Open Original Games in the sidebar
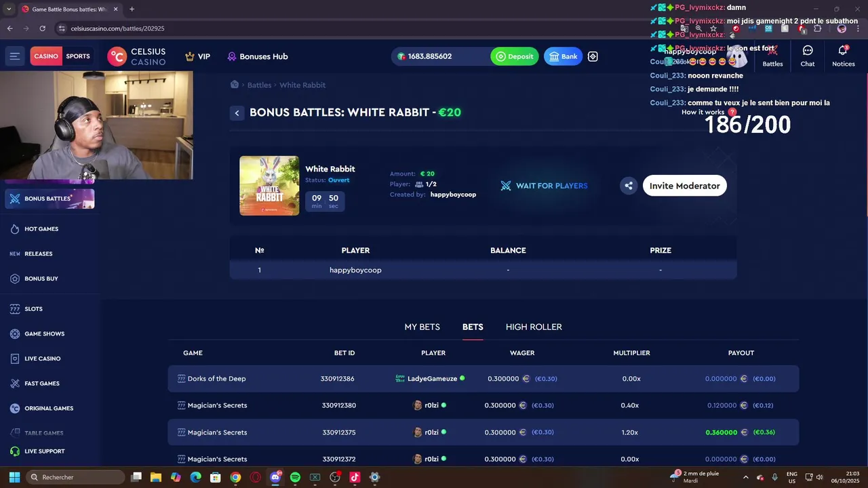The image size is (868, 488). [x=49, y=409]
